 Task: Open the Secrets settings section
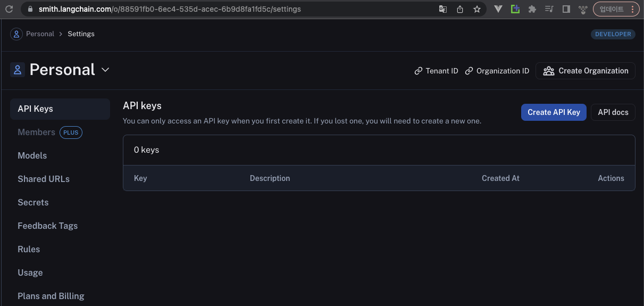coord(33,202)
